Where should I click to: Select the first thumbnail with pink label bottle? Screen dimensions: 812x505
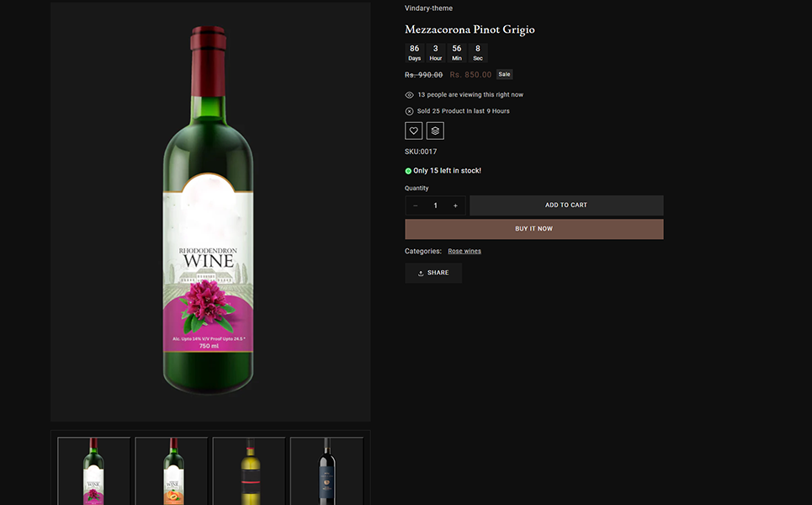click(94, 470)
